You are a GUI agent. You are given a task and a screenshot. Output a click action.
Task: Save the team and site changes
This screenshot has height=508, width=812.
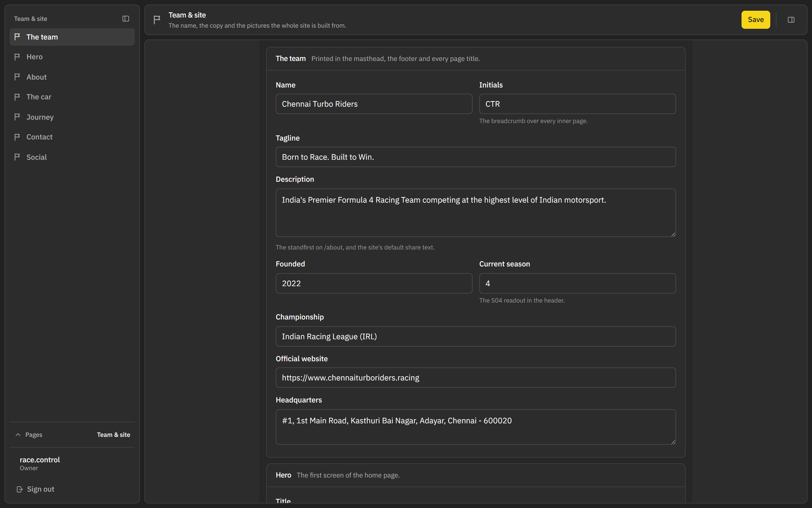756,20
